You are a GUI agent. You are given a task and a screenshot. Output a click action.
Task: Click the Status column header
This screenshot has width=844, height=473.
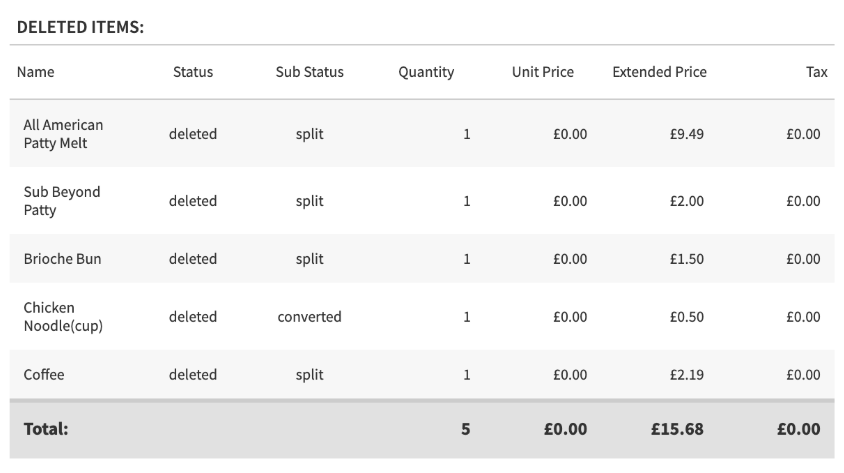coord(193,72)
